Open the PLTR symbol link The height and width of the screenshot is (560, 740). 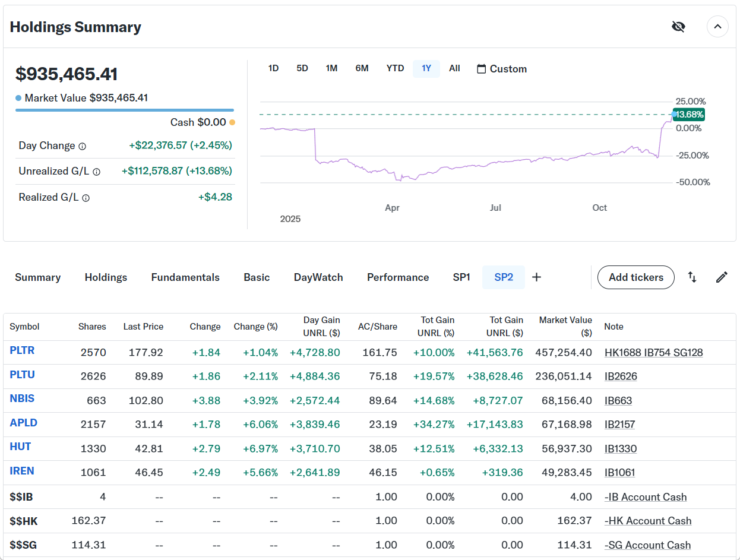pyautogui.click(x=22, y=350)
